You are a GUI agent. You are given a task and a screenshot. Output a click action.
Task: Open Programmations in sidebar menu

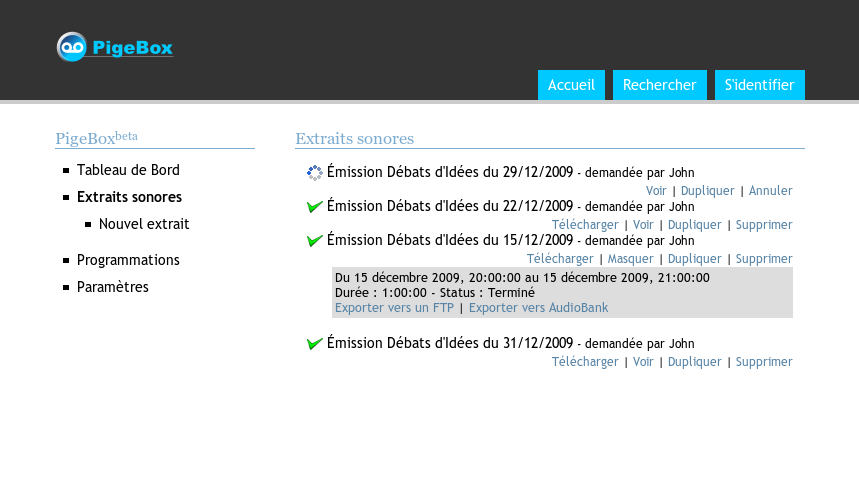pos(128,260)
